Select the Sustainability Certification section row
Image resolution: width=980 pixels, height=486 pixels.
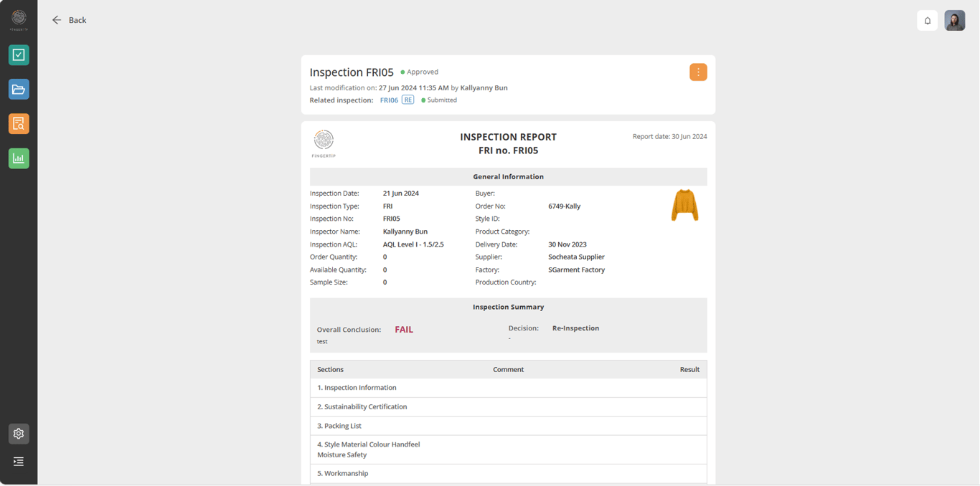coord(362,407)
